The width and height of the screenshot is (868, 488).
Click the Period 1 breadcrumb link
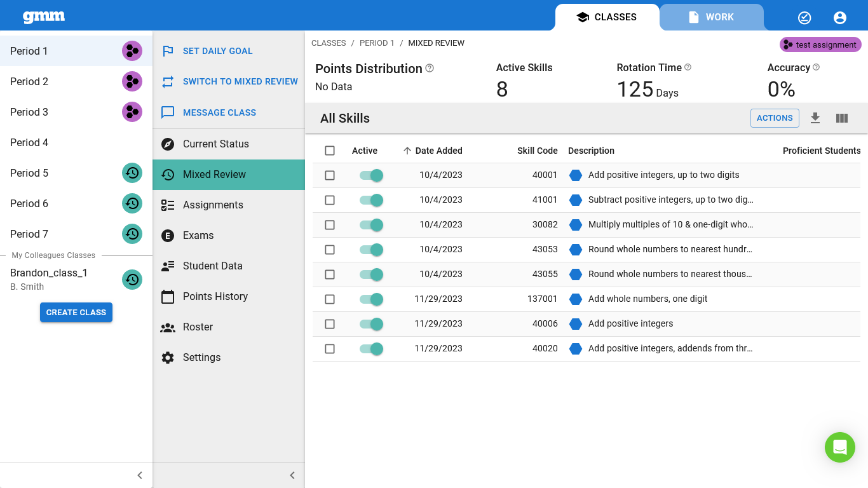tap(377, 43)
